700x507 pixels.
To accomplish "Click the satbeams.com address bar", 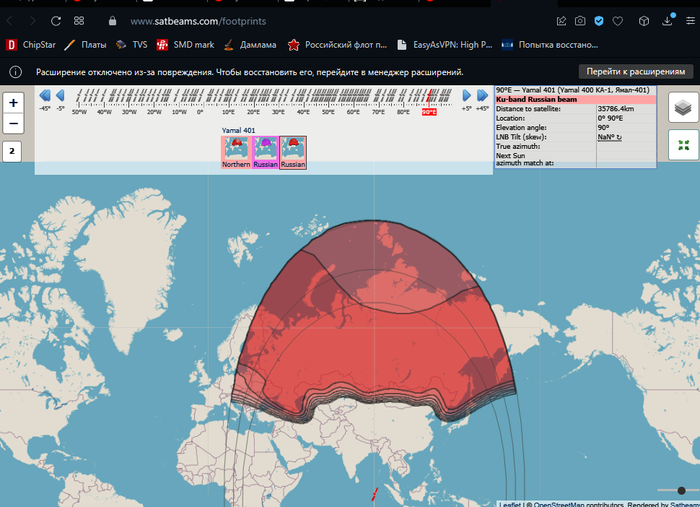I will tap(198, 21).
